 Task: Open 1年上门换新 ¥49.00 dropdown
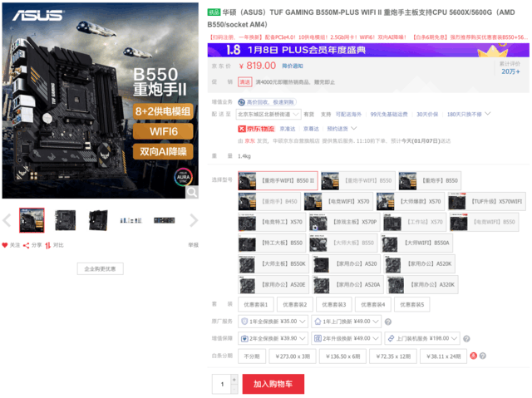[347, 322]
